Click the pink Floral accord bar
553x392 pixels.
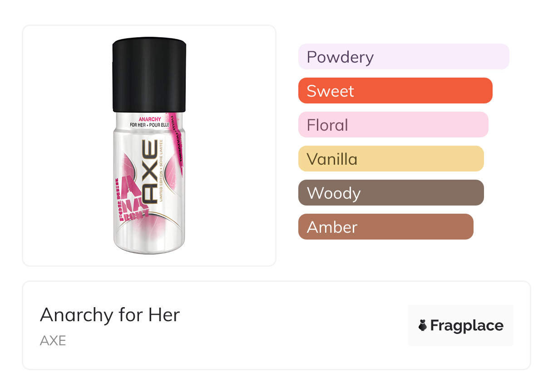(x=393, y=125)
